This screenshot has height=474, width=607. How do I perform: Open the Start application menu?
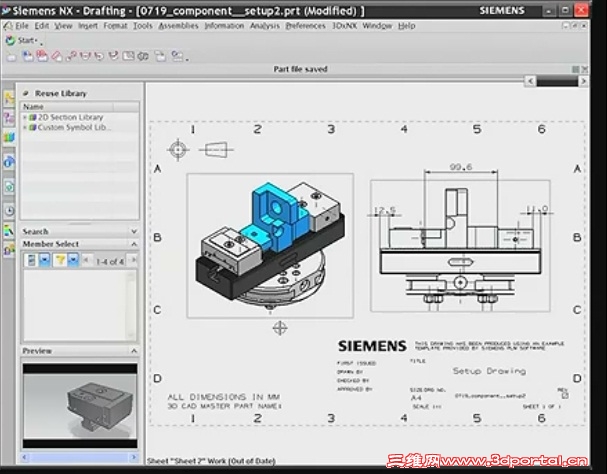click(x=21, y=40)
